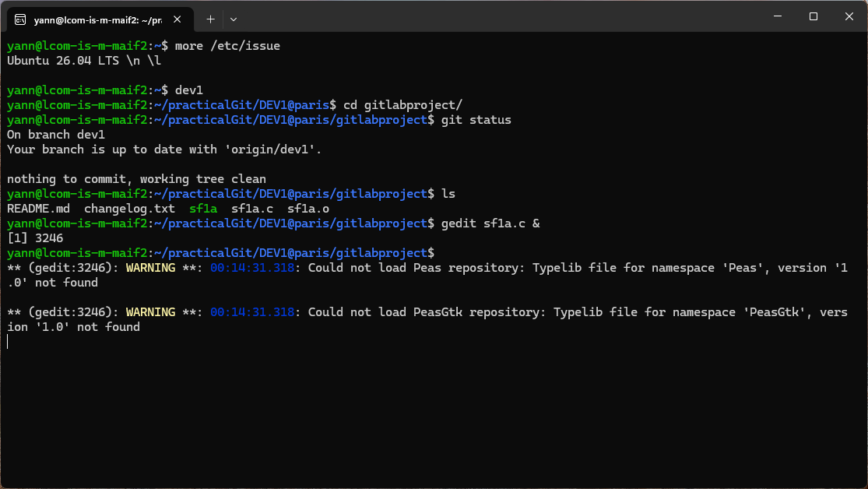Image resolution: width=868 pixels, height=489 pixels.
Task: Click the sf1a.o file name
Action: click(308, 209)
